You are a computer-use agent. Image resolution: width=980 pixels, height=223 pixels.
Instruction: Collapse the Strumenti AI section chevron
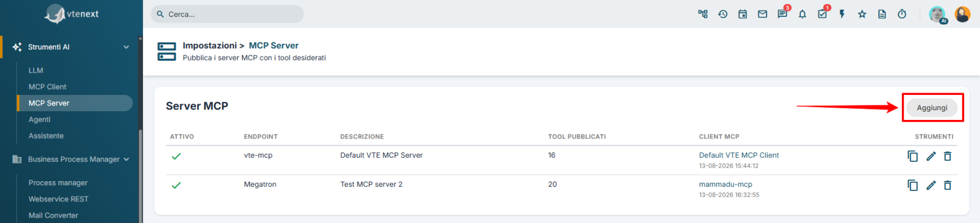tap(126, 47)
